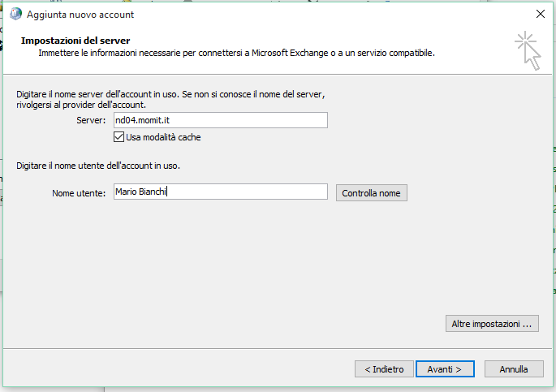Click the 'Immettere le informazioni necessarie' description
The width and height of the screenshot is (556, 392).
(236, 54)
